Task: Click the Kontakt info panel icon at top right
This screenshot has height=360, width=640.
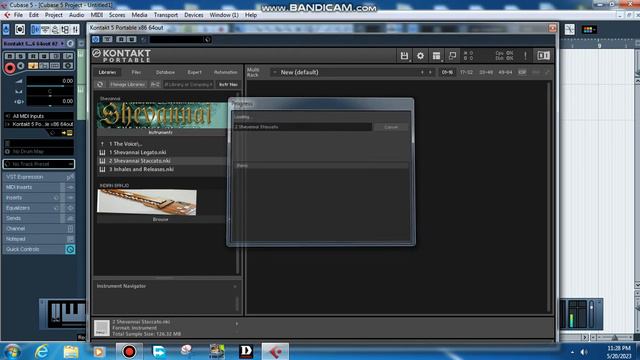Action: 543,56
